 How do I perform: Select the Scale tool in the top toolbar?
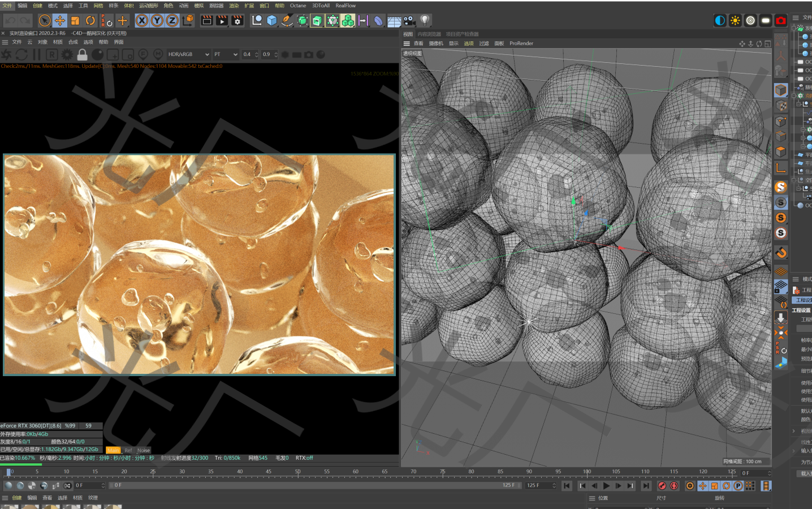76,20
